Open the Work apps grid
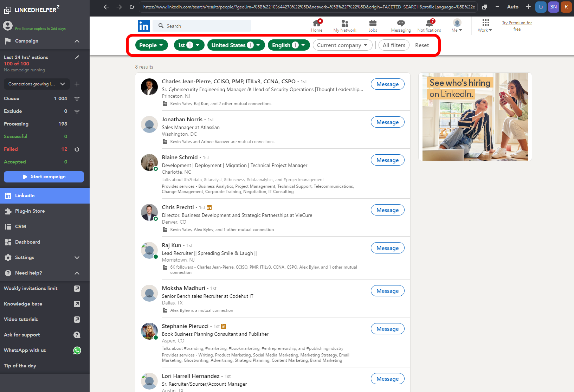 pyautogui.click(x=485, y=23)
